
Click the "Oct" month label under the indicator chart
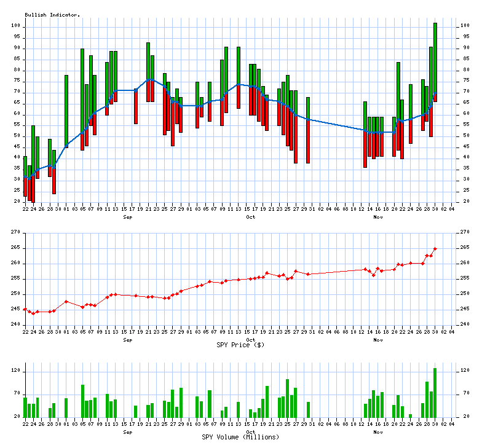pyautogui.click(x=250, y=217)
